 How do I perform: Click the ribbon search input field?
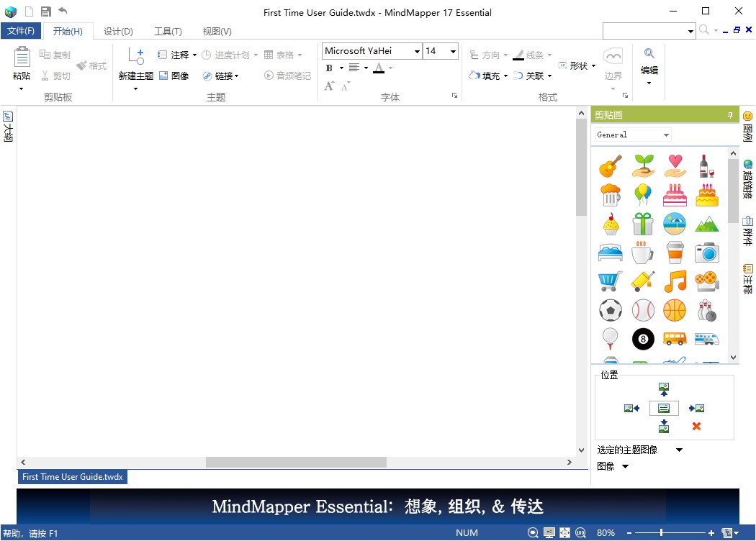pos(644,31)
